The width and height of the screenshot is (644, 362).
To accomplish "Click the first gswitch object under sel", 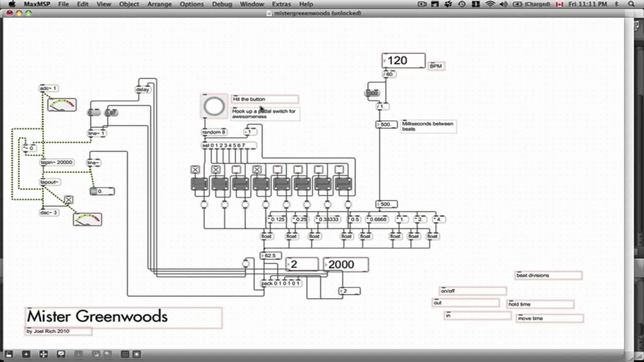I will point(199,185).
